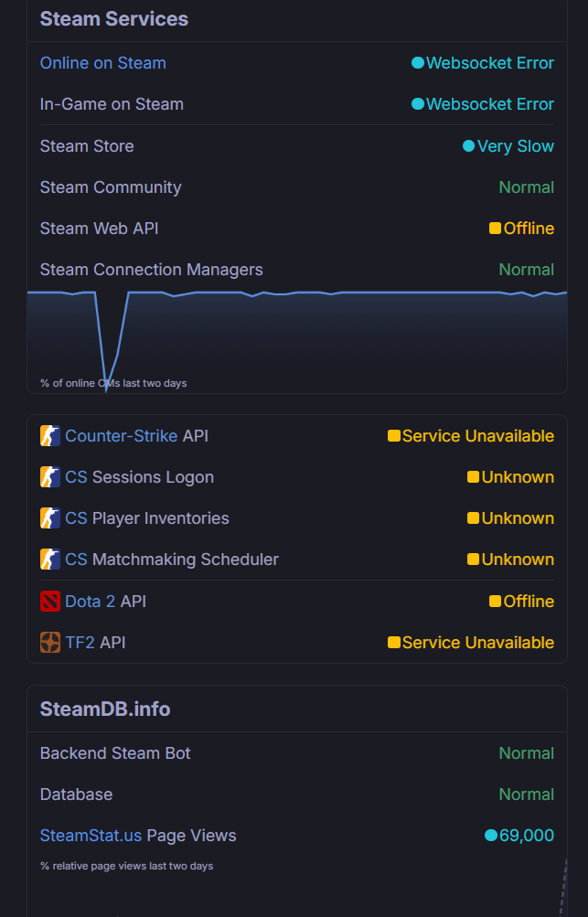
Task: Click the CS link in Sessions Logon row
Action: tap(76, 477)
